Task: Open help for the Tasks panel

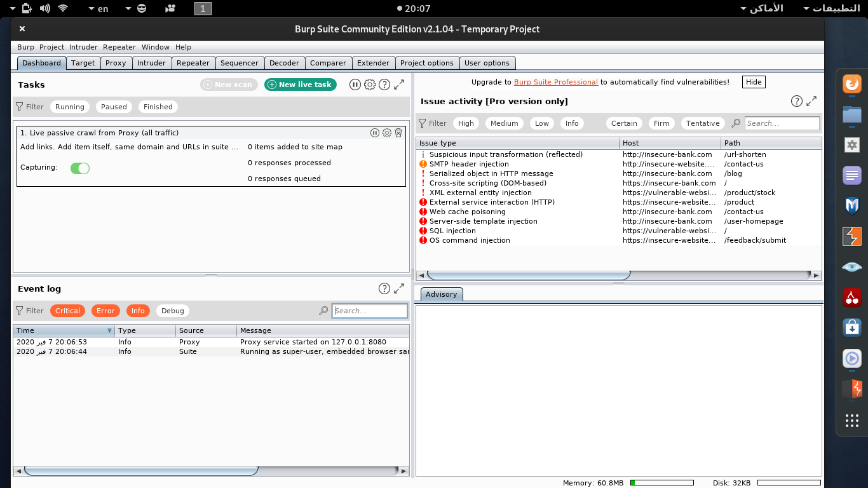Action: point(384,85)
